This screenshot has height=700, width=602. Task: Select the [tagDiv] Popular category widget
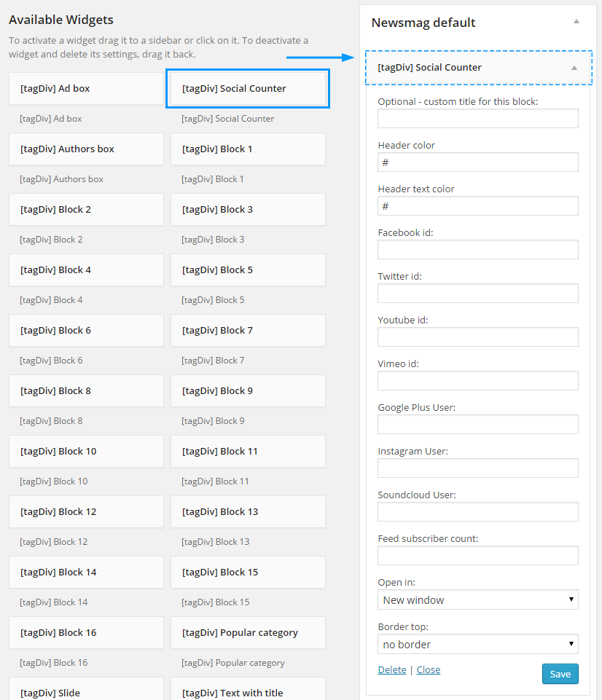click(x=248, y=633)
